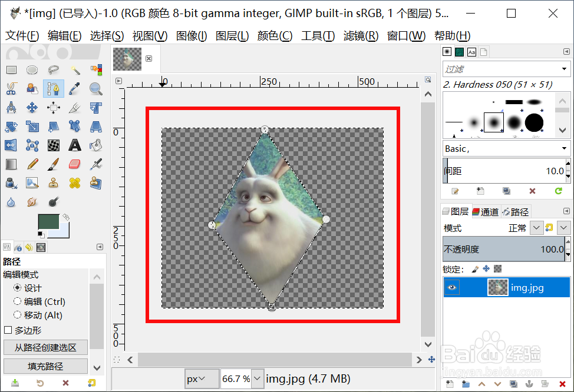Select the Bucket Fill tool
Viewport: 574px width, 392px height.
(x=96, y=145)
